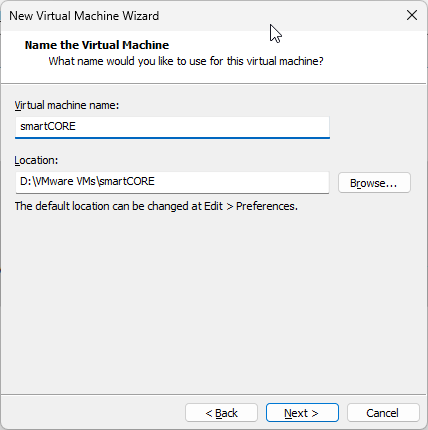Cancel the virtual machine wizard
The height and width of the screenshot is (430, 428).
pyautogui.click(x=383, y=413)
